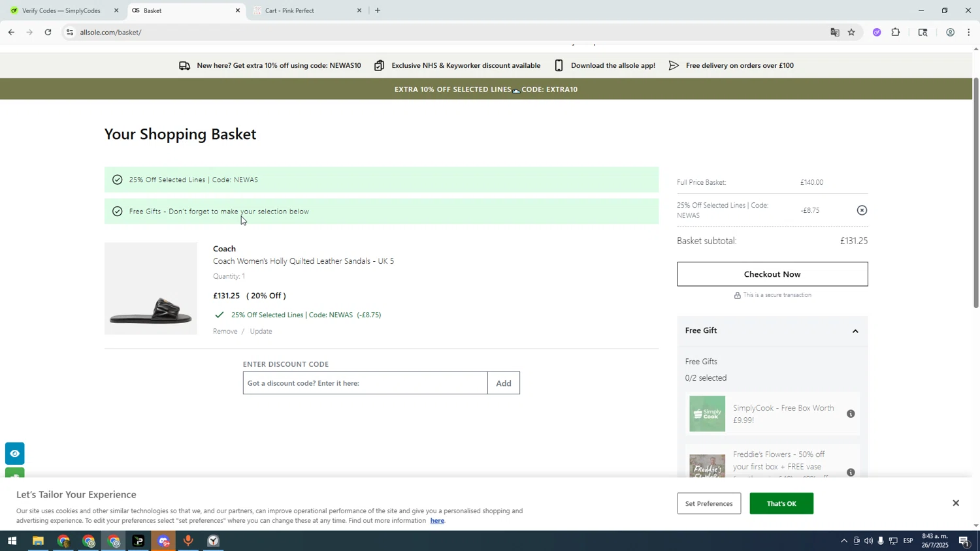Click Free delivery on orders over £100
This screenshot has height=551, width=980.
731,65
